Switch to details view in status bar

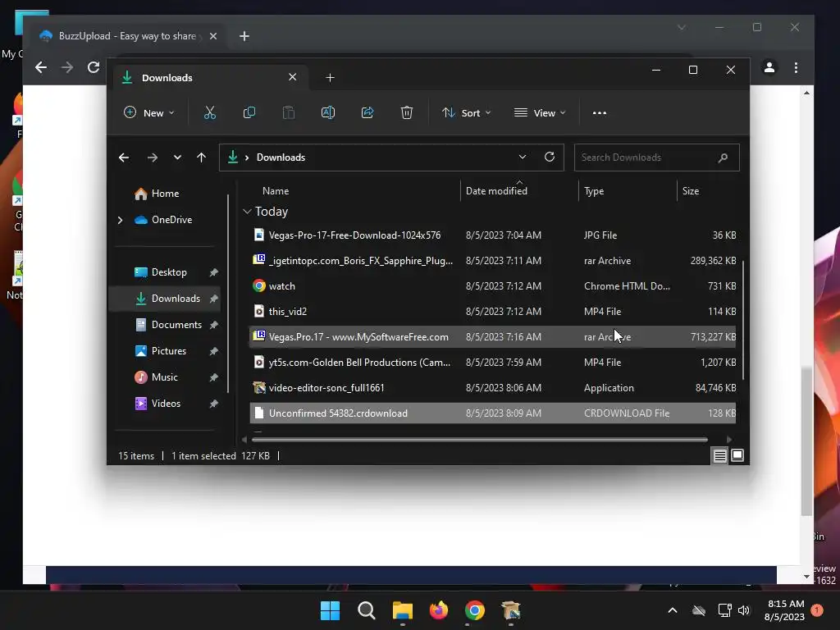[719, 456]
